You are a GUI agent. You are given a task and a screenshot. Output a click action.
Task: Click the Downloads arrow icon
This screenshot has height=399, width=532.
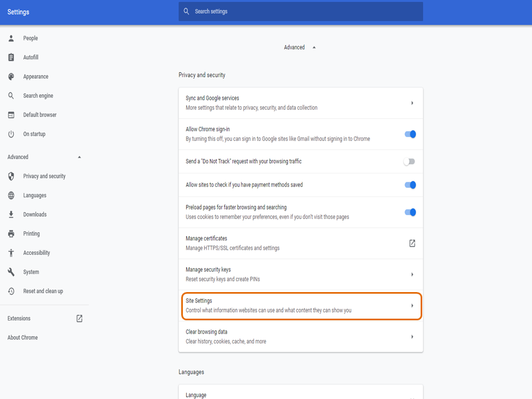click(11, 214)
